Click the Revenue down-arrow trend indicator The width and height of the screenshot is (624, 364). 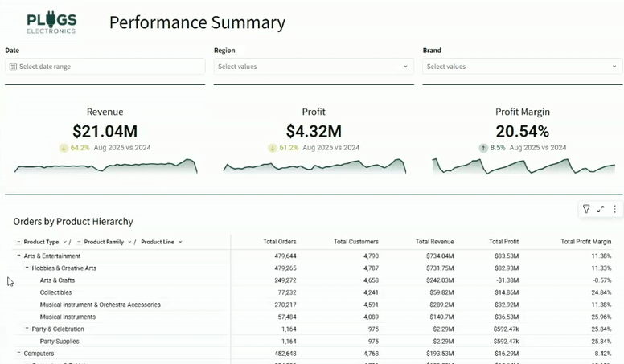64,148
